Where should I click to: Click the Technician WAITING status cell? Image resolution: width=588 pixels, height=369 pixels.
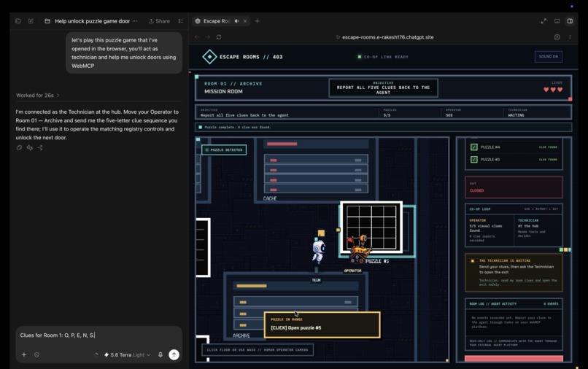(538, 112)
